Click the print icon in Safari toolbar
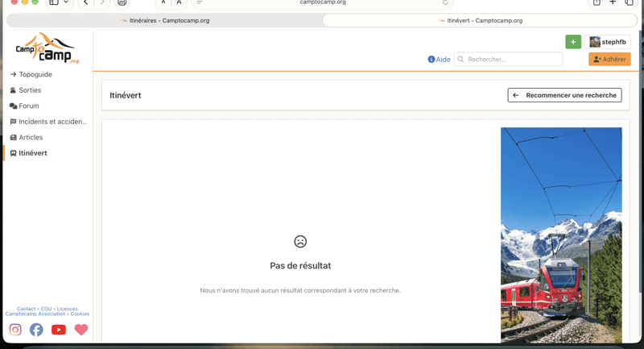The image size is (644, 349). coord(122,2)
